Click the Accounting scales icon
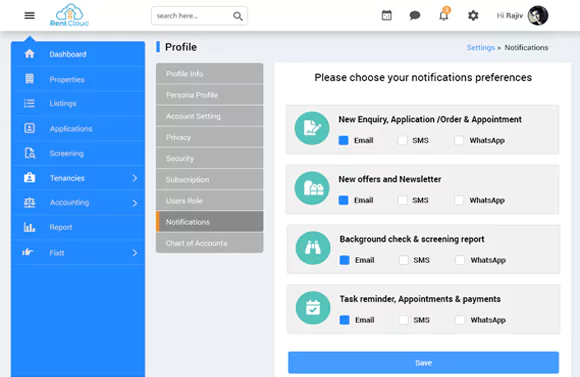The width and height of the screenshot is (580, 377). pyautogui.click(x=30, y=202)
